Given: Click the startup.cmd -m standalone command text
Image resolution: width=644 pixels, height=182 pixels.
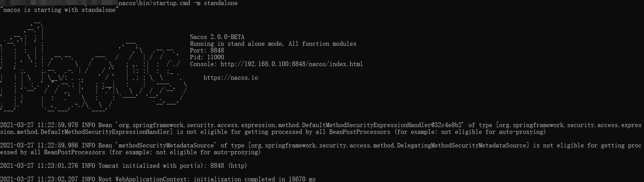Looking at the screenshot, I should tap(195, 3).
